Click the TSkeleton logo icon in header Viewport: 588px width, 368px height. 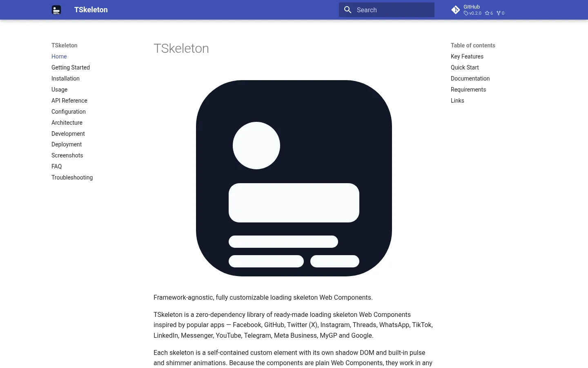pos(56,10)
